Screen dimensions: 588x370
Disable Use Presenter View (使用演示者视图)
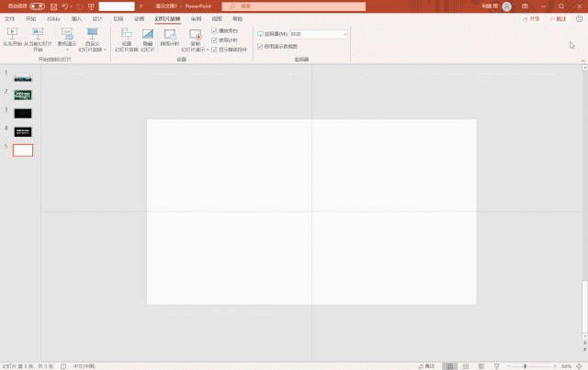coord(260,47)
